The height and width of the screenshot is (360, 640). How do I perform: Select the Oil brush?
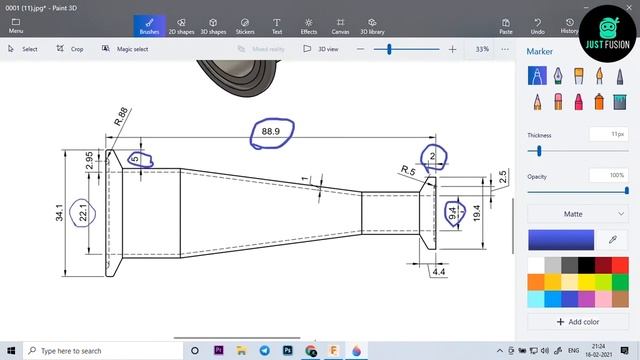click(x=578, y=76)
